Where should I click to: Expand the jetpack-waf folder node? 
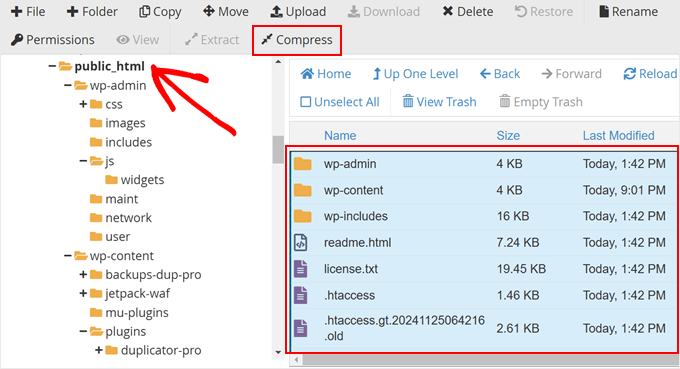[83, 294]
